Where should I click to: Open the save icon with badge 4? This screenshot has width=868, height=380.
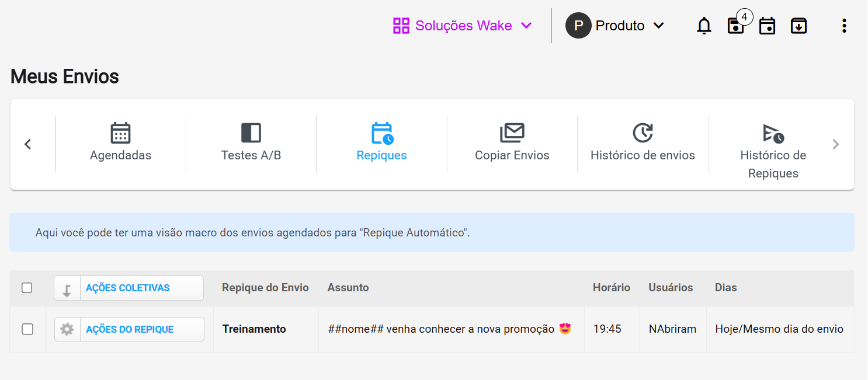click(x=736, y=26)
